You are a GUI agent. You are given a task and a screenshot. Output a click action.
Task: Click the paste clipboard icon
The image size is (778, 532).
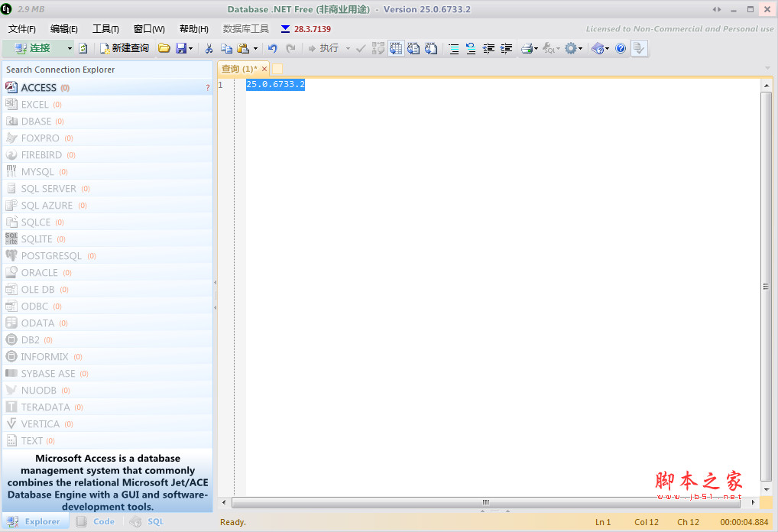243,48
